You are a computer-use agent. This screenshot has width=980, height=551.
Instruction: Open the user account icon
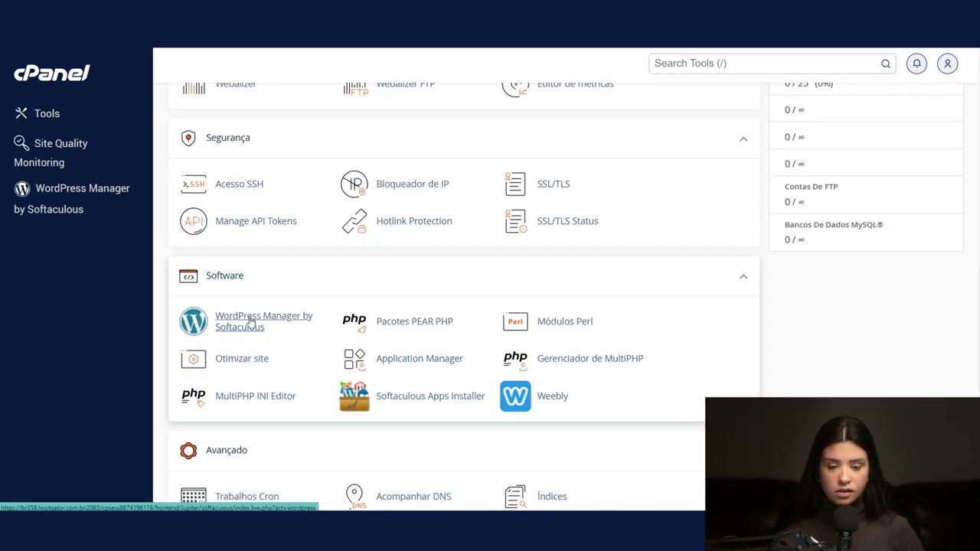click(947, 64)
